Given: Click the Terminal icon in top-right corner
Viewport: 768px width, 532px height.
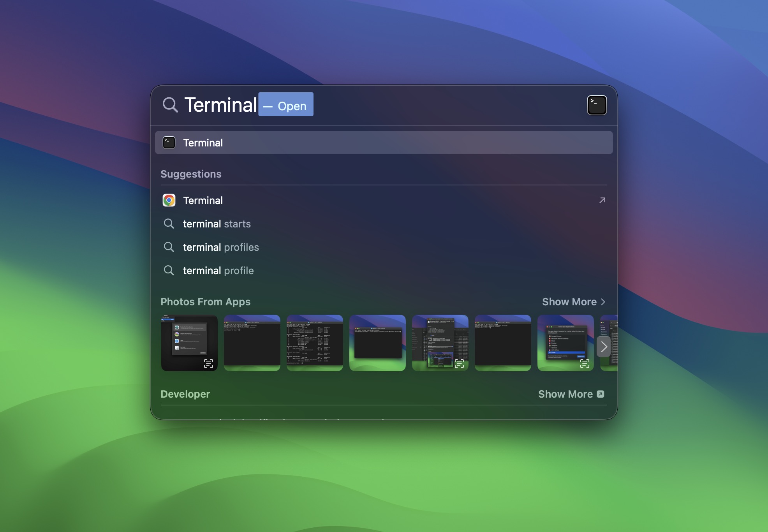Looking at the screenshot, I should [x=596, y=105].
